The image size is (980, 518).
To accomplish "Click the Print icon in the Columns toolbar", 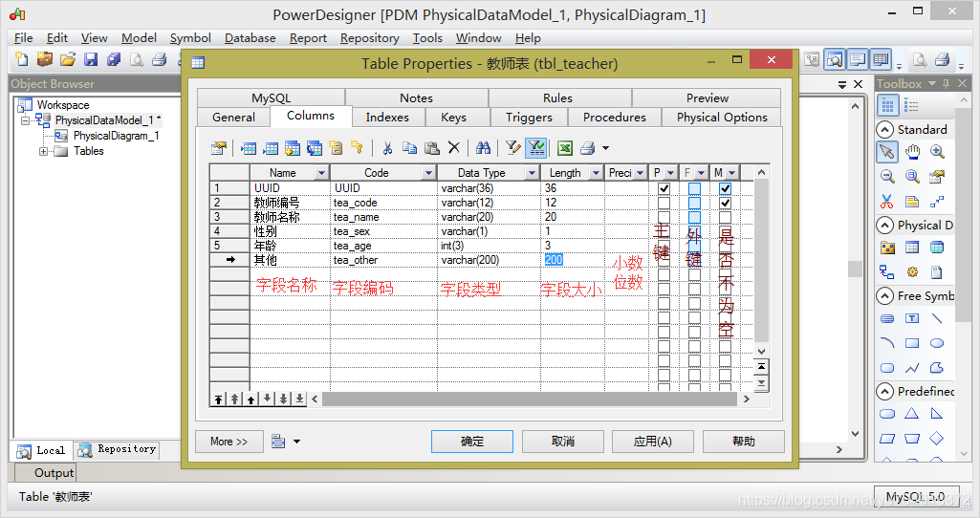I will pos(587,148).
